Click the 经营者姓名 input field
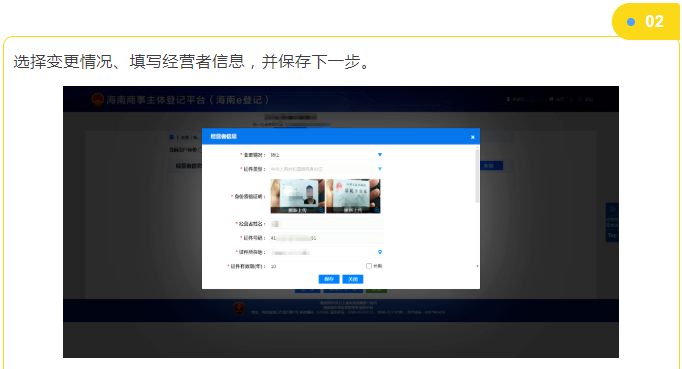The image size is (682, 369). [326, 224]
